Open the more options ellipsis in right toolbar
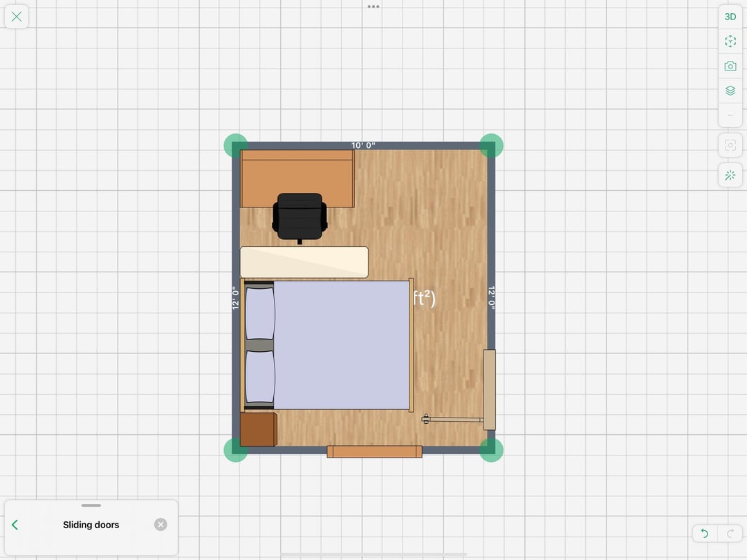The width and height of the screenshot is (747, 560). tap(730, 115)
